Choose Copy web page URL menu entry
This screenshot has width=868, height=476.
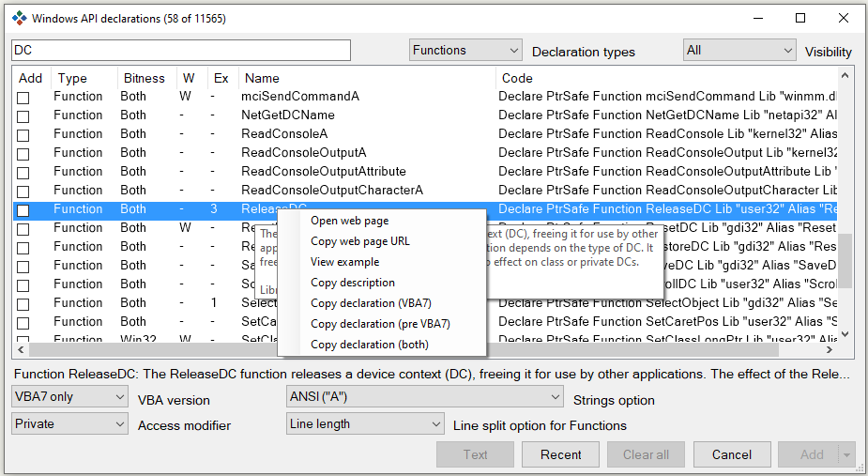(359, 241)
